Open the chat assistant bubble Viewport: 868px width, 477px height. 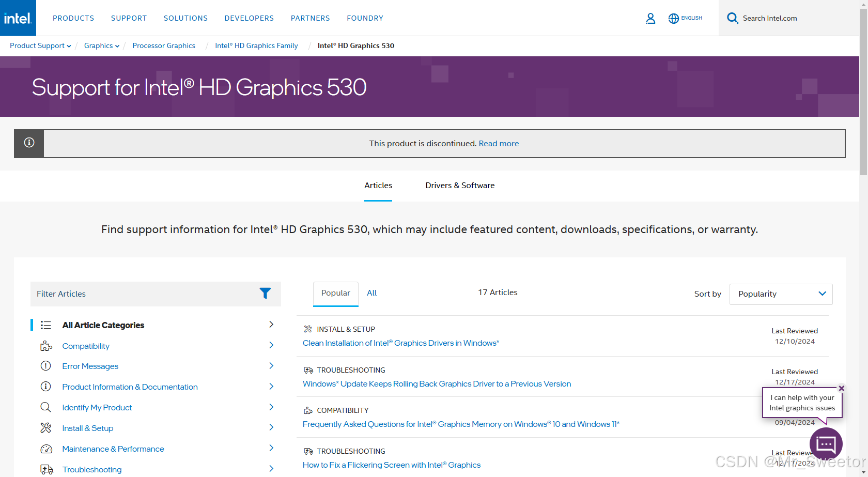tap(826, 444)
